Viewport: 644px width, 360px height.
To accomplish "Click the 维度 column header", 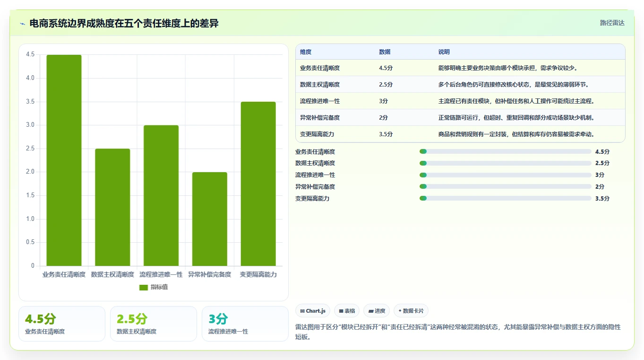I will point(306,52).
